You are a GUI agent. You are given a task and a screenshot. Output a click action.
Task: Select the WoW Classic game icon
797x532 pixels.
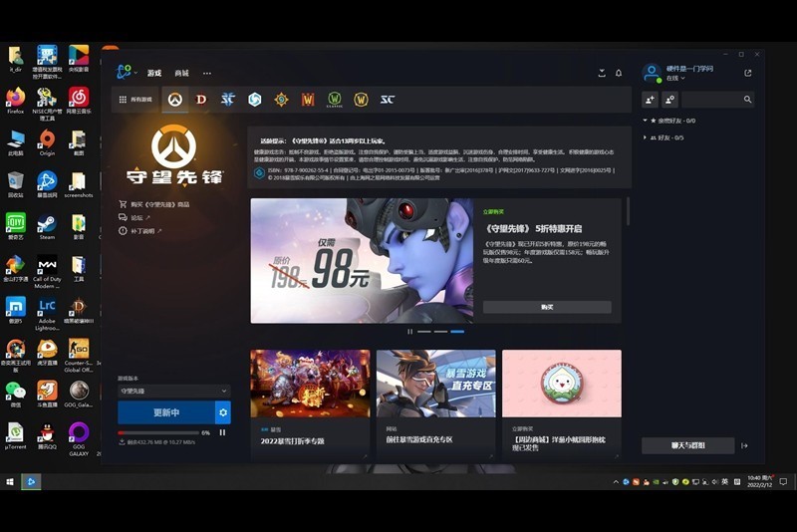[x=335, y=100]
